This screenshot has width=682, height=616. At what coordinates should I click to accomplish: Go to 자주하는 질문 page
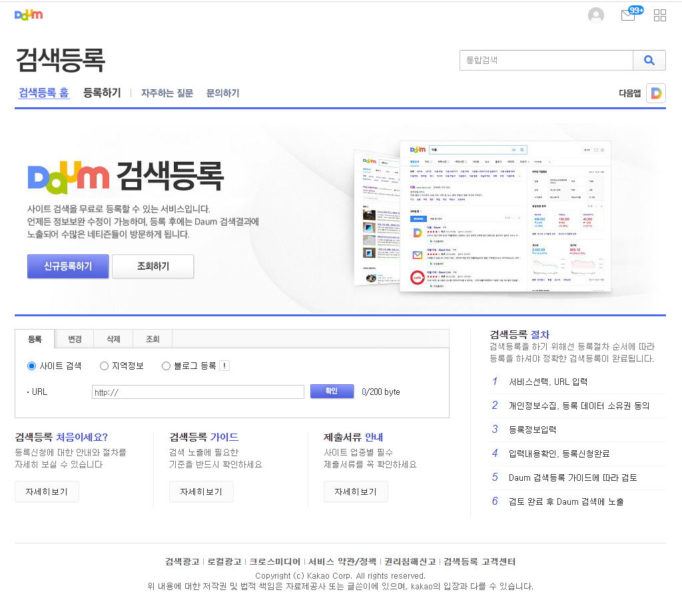click(x=167, y=93)
